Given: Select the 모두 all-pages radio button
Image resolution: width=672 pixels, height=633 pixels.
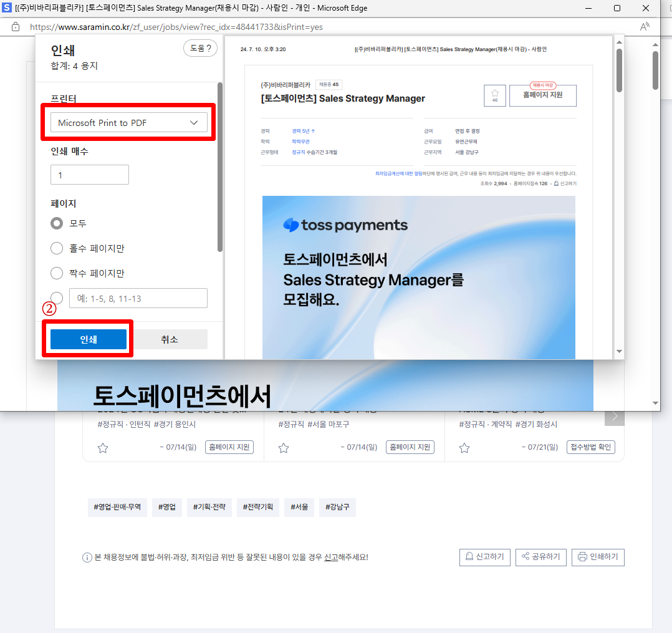Looking at the screenshot, I should (57, 223).
